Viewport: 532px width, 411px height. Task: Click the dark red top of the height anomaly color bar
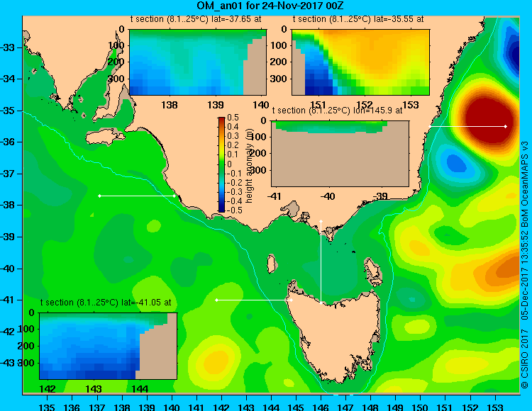click(221, 120)
